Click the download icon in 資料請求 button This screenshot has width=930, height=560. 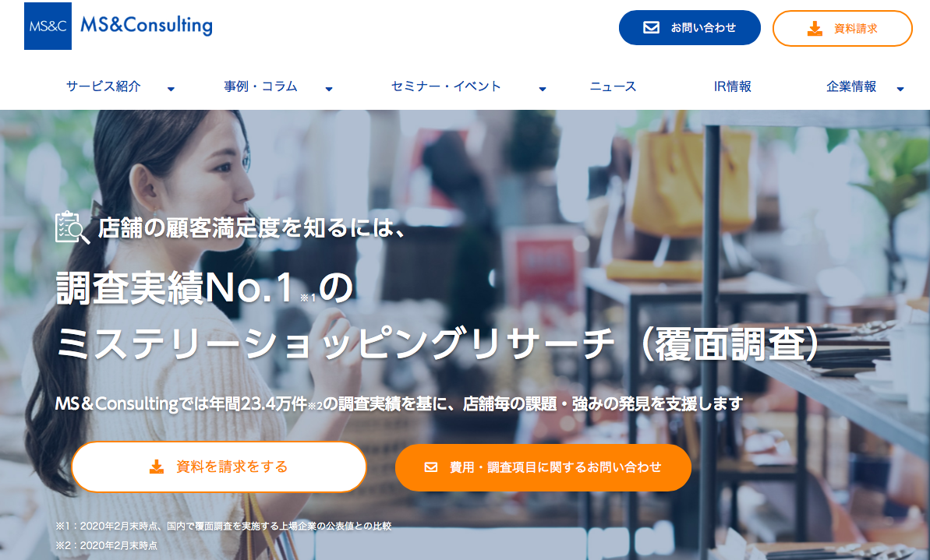(815, 29)
